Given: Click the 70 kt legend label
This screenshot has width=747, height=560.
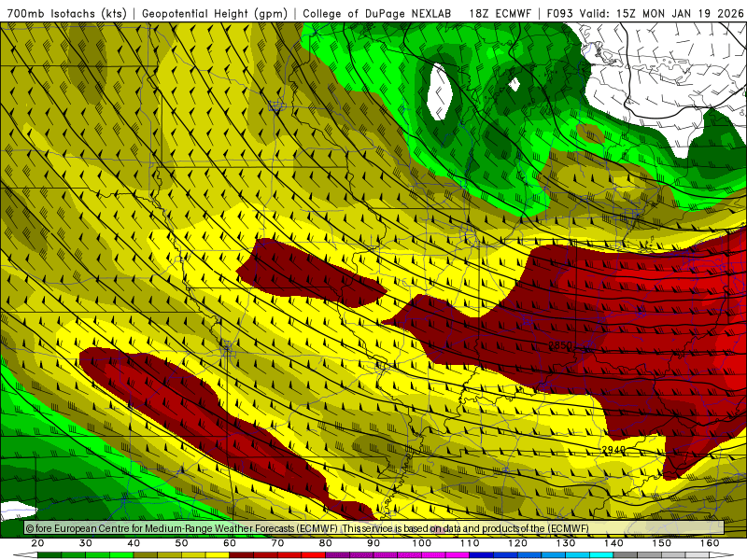Looking at the screenshot, I should click(277, 543).
